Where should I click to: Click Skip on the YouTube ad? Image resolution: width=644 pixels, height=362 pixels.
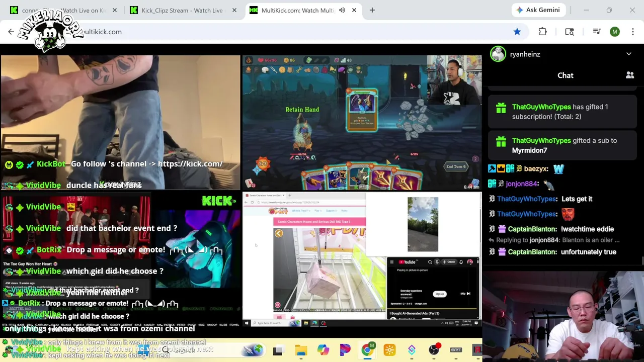tap(465, 294)
